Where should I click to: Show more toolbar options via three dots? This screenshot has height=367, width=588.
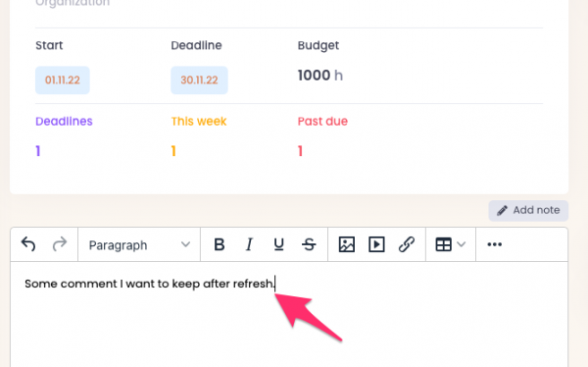[x=494, y=244]
